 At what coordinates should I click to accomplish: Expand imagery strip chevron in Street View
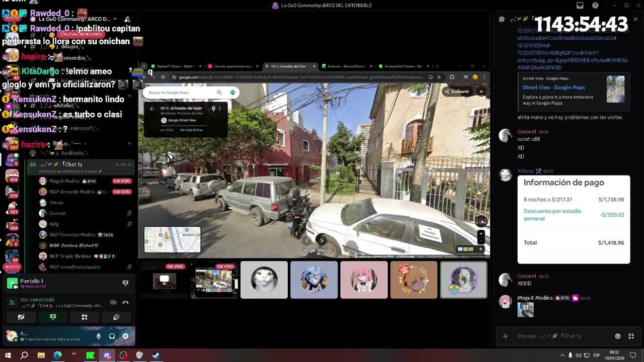point(480,249)
